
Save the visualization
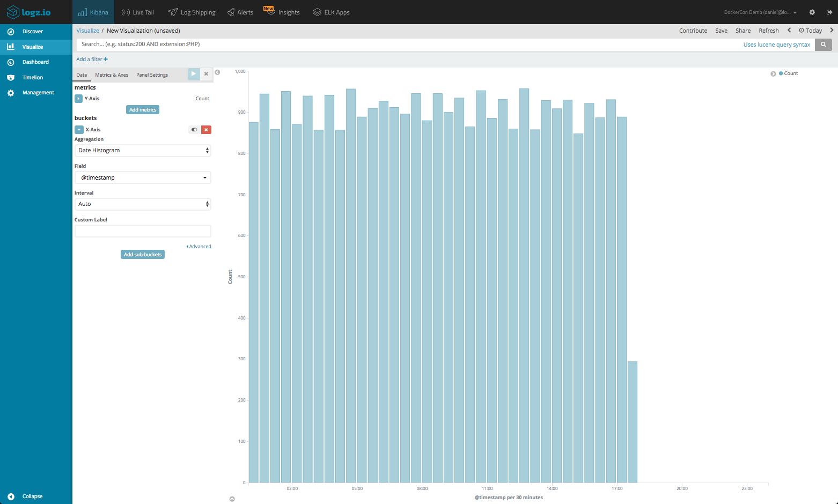point(721,31)
